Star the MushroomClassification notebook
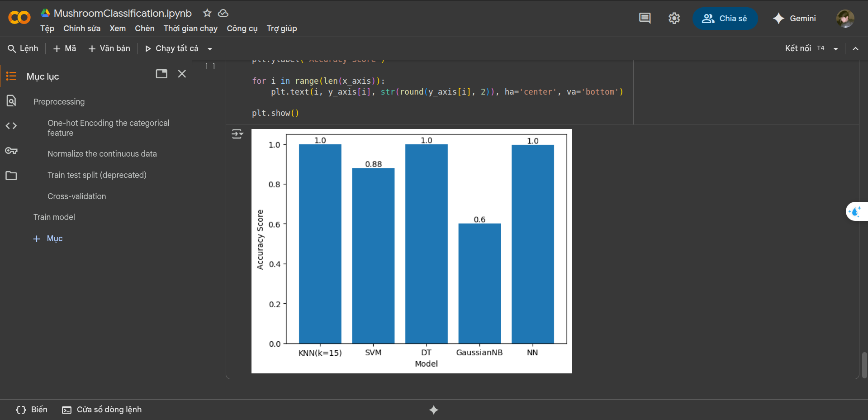 [x=207, y=13]
